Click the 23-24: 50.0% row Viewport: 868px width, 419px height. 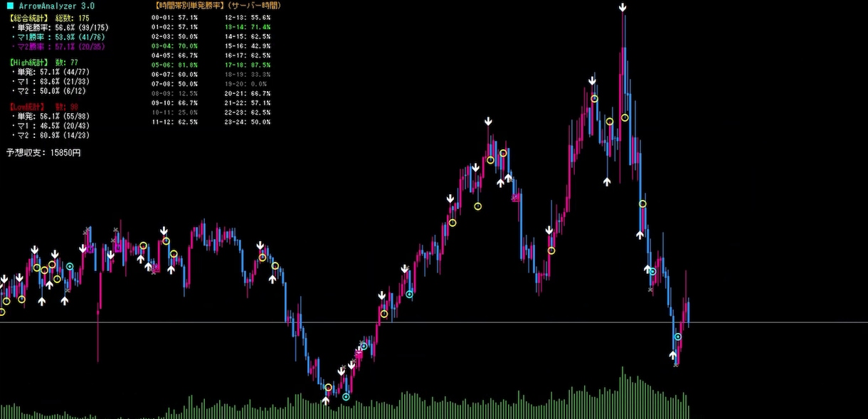[x=248, y=122]
